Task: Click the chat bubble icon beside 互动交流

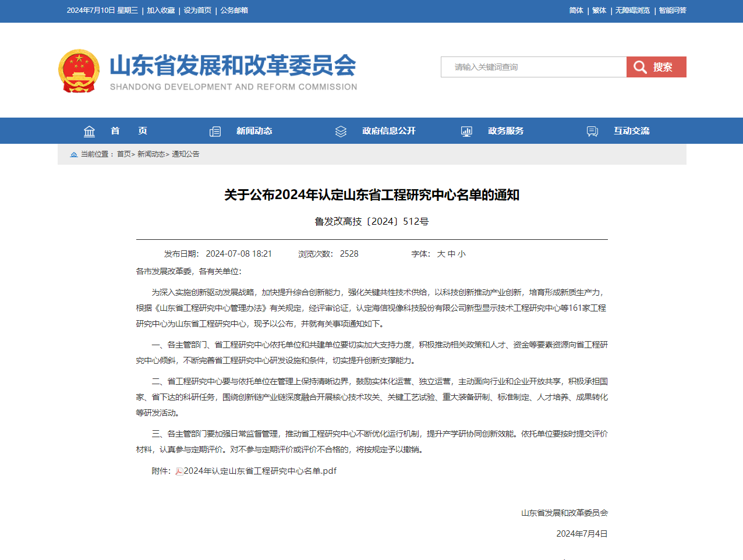Action: (x=592, y=132)
